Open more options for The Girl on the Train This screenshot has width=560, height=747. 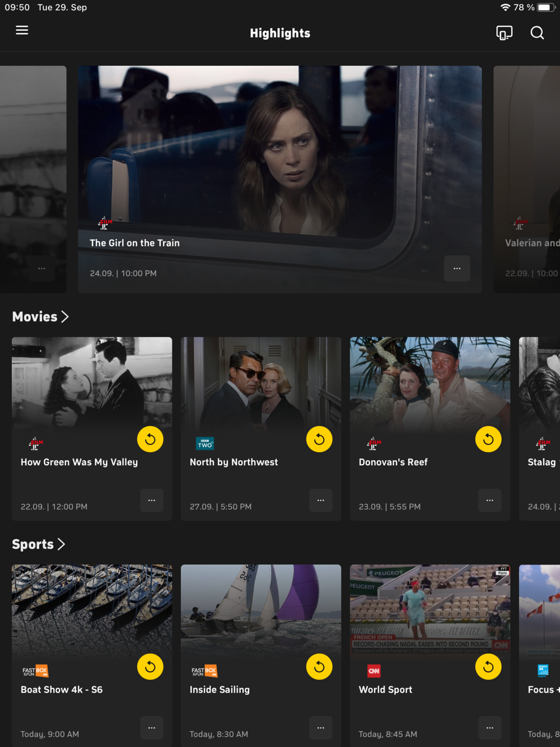click(457, 269)
